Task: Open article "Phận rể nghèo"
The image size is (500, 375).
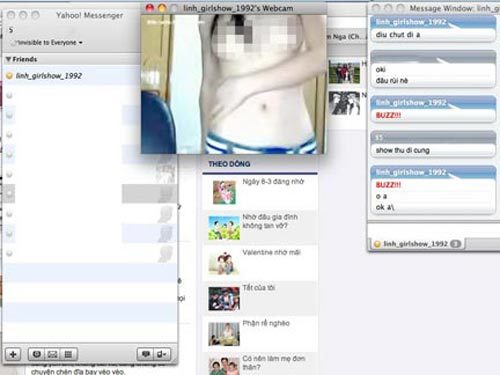Action: point(266,323)
